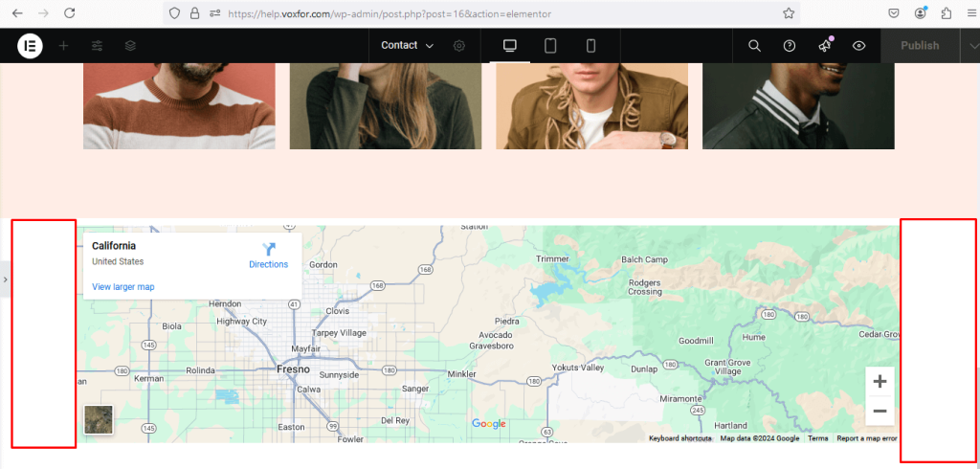Preview changes with eye icon

coord(859,46)
